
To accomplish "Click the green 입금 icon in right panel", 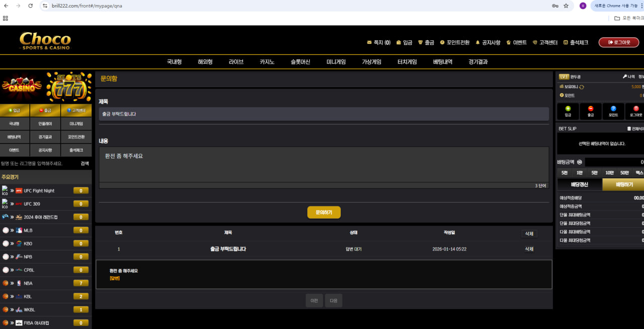I will pos(568,109).
